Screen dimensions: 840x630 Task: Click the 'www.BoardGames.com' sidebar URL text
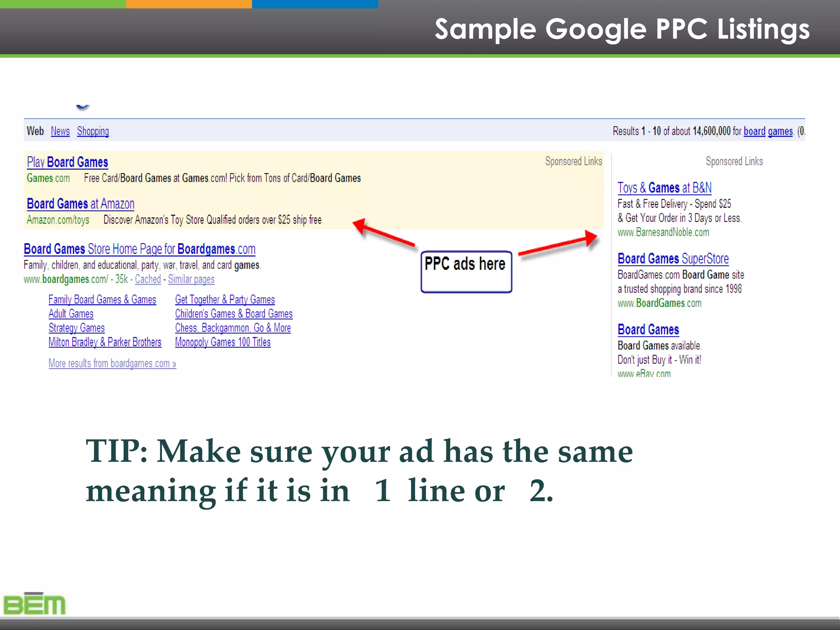point(660,304)
